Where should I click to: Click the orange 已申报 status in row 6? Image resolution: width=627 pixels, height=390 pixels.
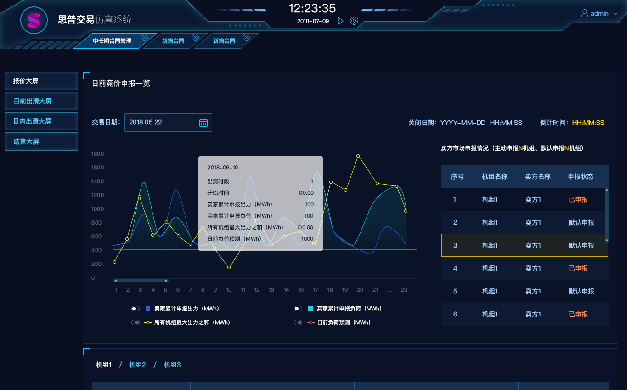coord(578,314)
